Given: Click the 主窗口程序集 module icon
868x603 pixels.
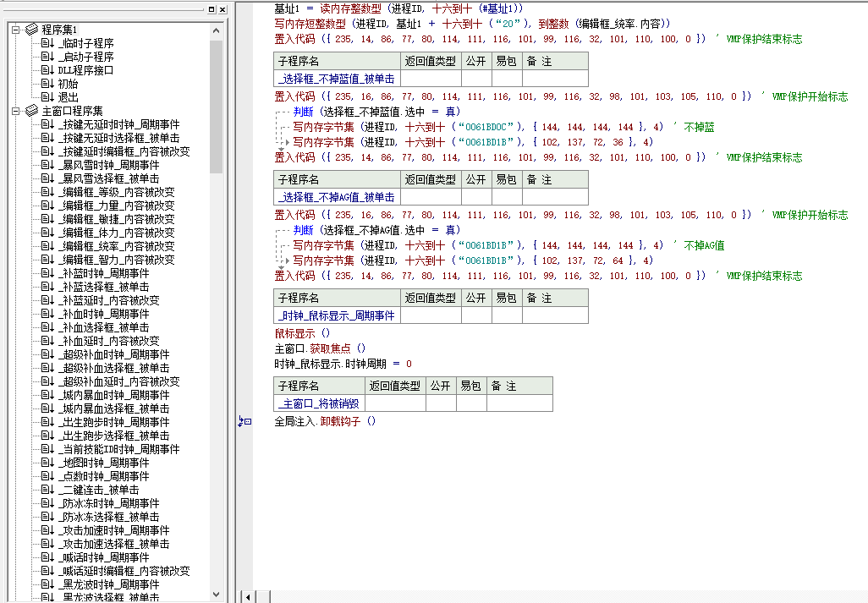Looking at the screenshot, I should [x=31, y=111].
